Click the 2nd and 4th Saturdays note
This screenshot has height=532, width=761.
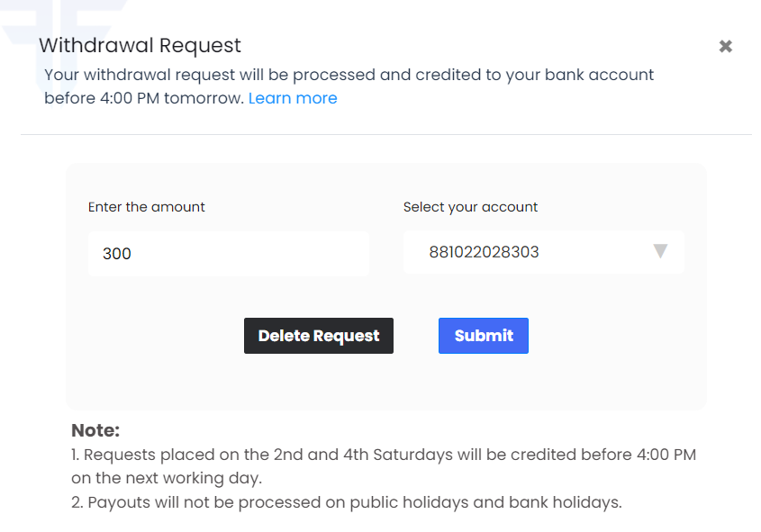coord(384,466)
